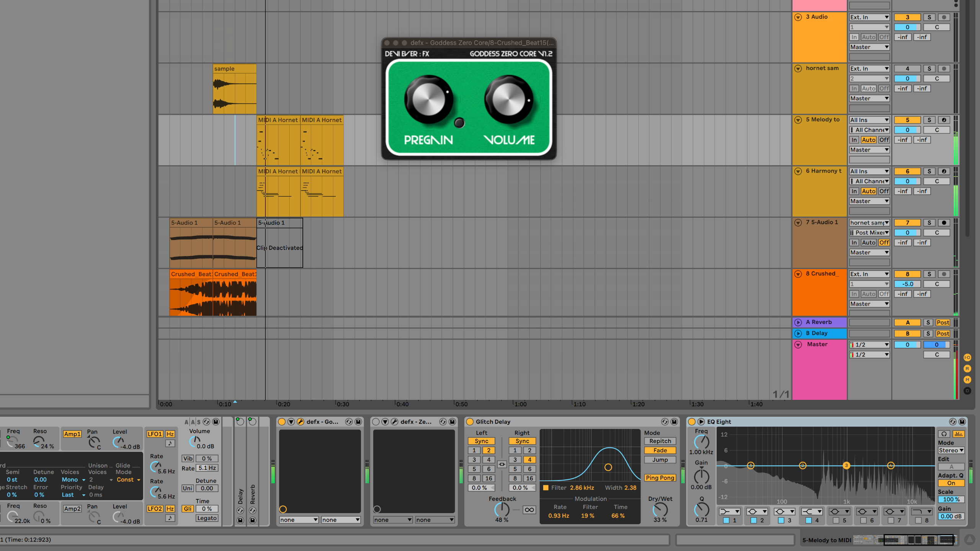Viewport: 980px width, 551px height.
Task: Toggle Post on A Reverb return
Action: [x=943, y=323]
